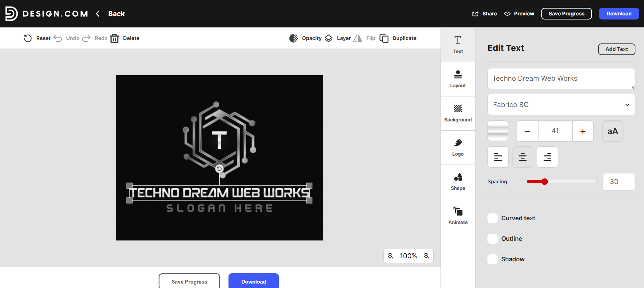Viewport: 644px width, 288px height.
Task: Open the Background panel
Action: (x=458, y=113)
